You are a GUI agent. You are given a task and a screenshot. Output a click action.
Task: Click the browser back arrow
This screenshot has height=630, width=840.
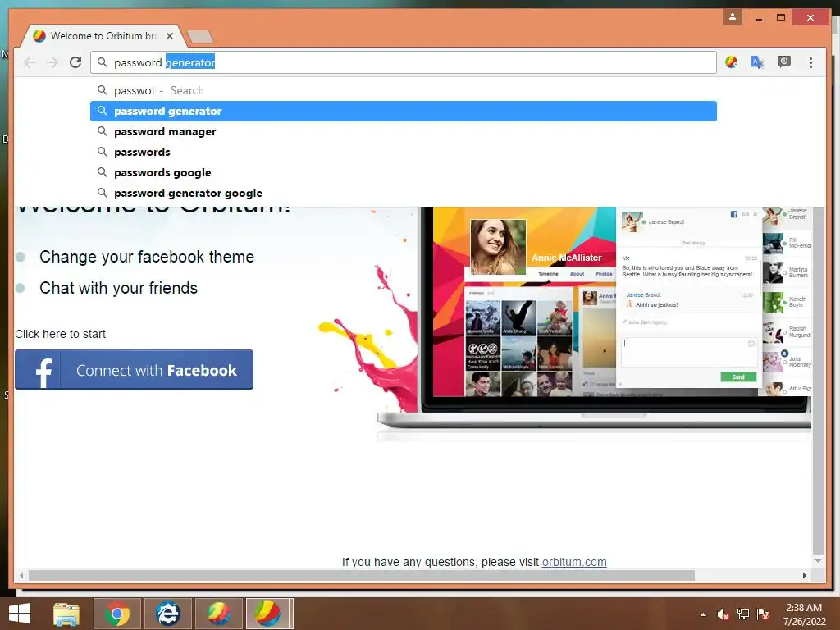[30, 62]
